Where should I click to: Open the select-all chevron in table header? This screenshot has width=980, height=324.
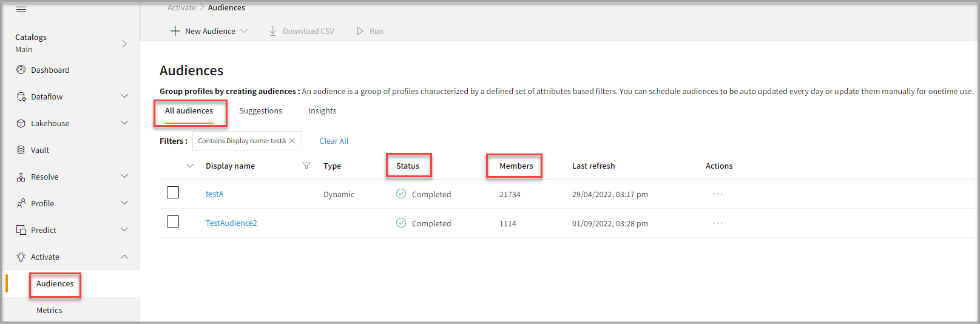pos(190,166)
